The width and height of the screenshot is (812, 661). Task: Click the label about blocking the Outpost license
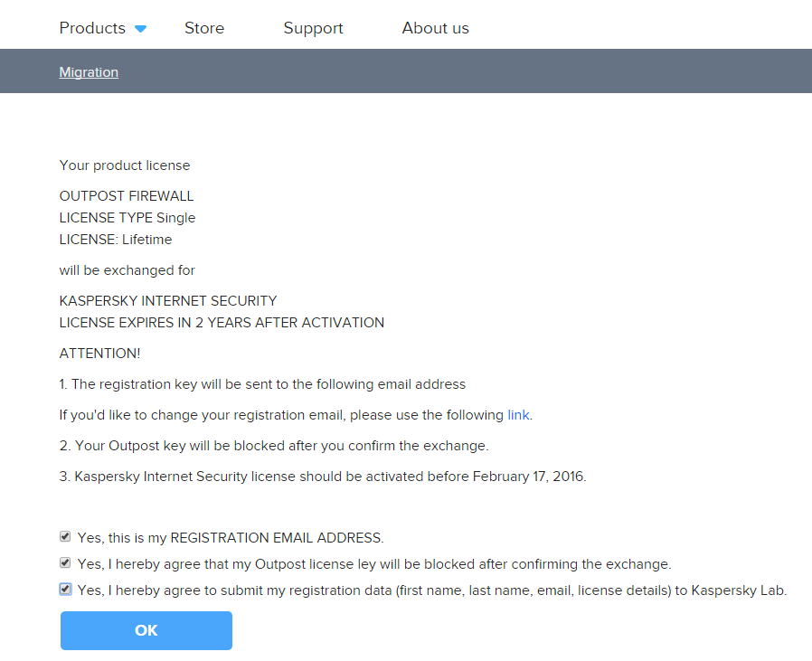pyautogui.click(x=374, y=564)
